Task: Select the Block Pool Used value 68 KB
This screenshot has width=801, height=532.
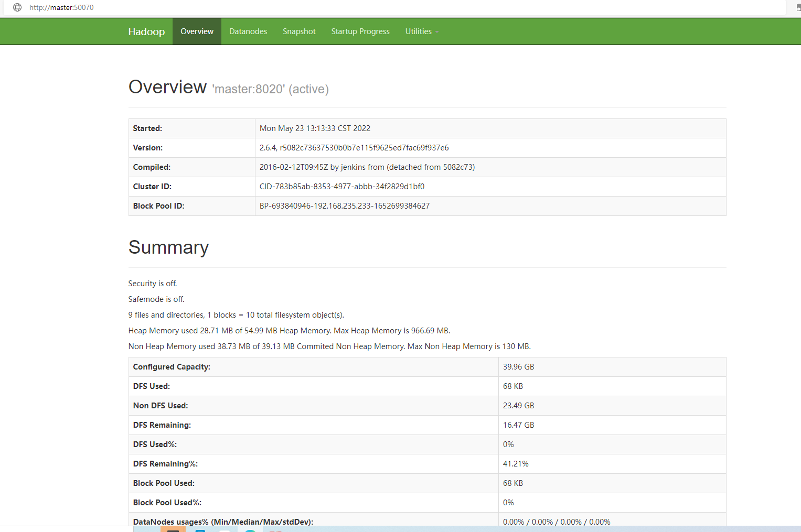Action: 513,483
